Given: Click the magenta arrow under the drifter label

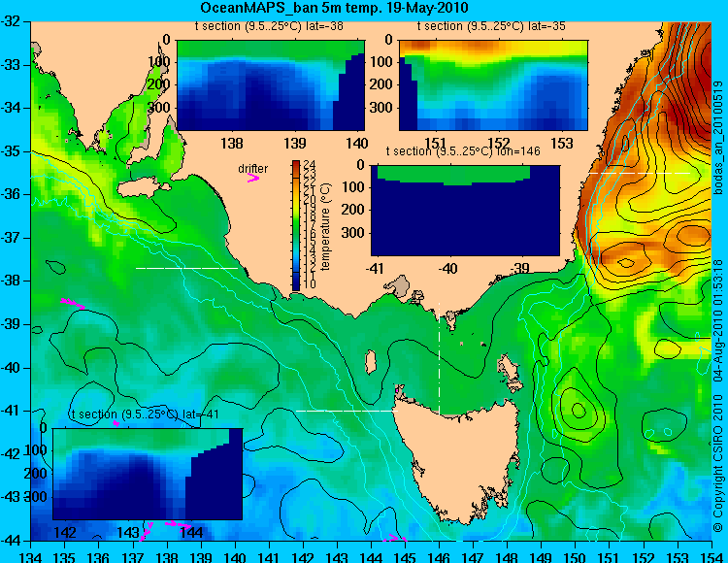Looking at the screenshot, I should [253, 178].
